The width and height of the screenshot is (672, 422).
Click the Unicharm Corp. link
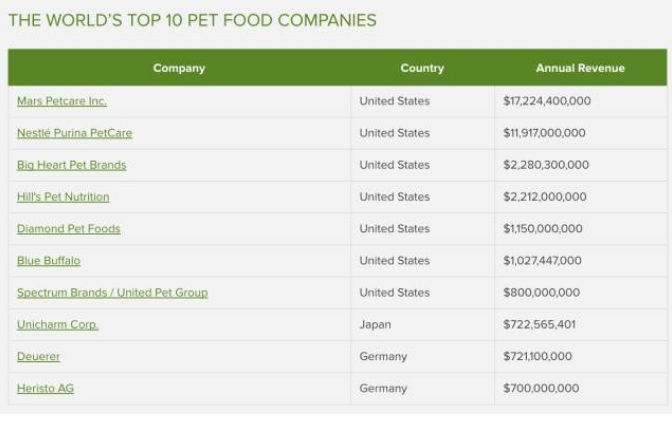pyautogui.click(x=57, y=325)
